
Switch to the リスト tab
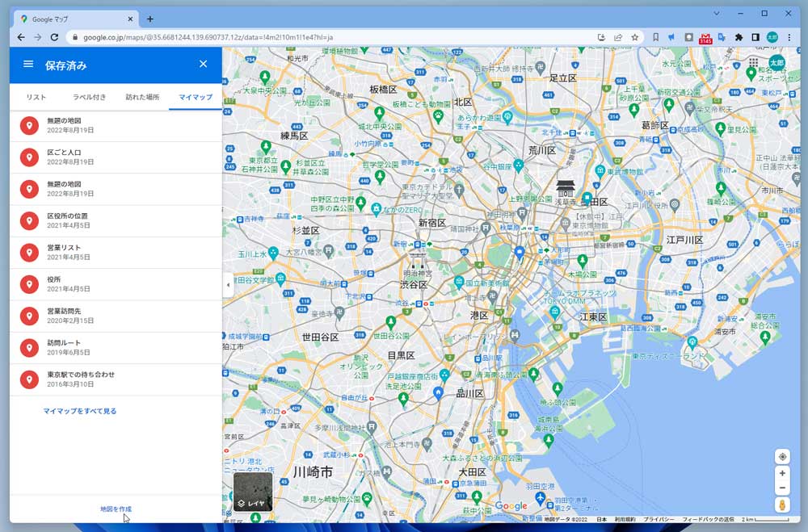(x=36, y=97)
